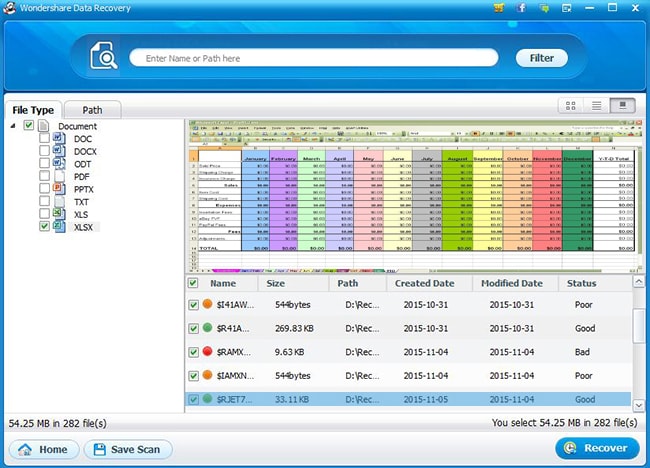Click the DOCX file type icon

[59, 150]
